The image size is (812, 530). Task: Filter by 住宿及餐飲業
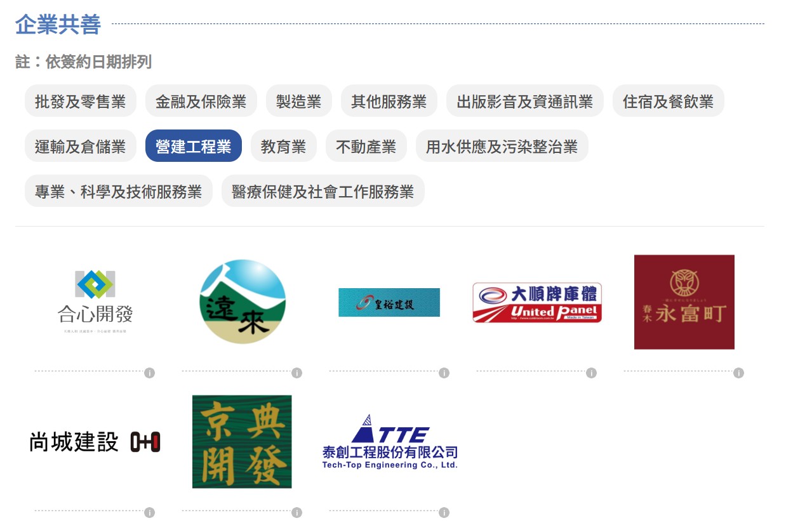669,101
